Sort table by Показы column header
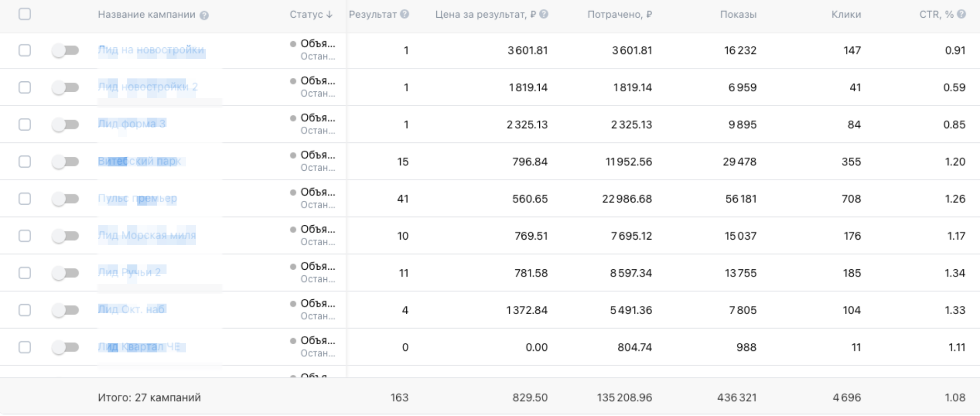This screenshot has width=980, height=416. point(738,14)
